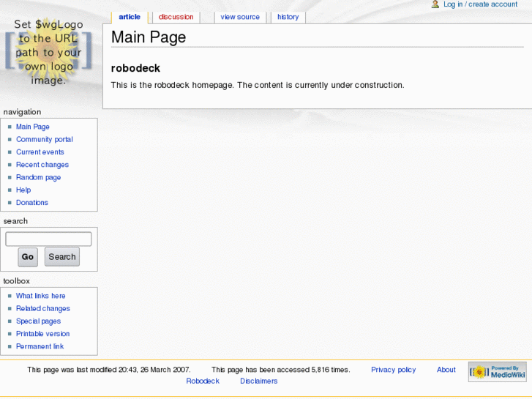Screen dimensions: 532x399
Task: Click the user icon beside Log in
Action: 435,4
